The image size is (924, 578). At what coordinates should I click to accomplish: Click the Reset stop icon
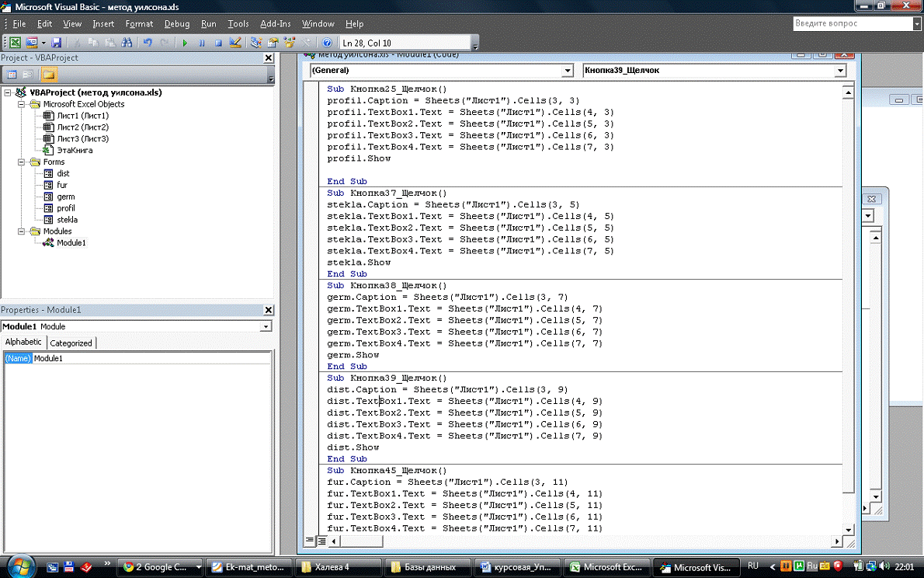(x=218, y=43)
